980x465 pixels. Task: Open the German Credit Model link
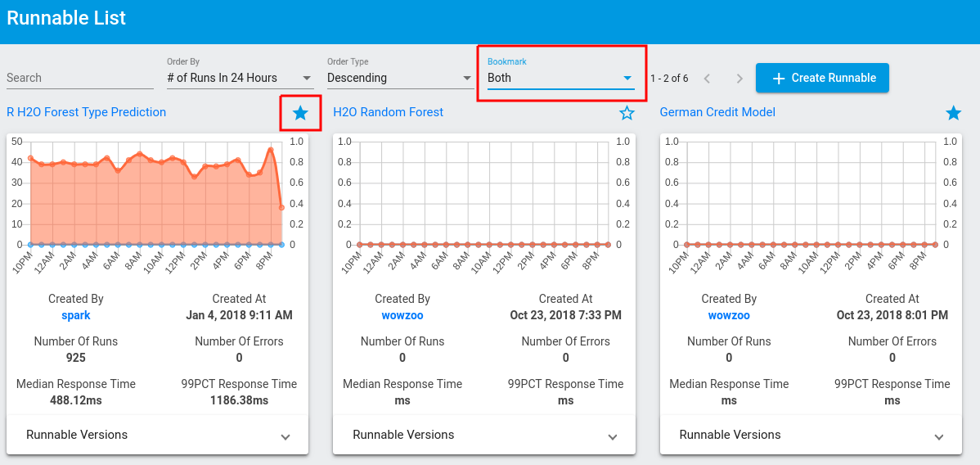pyautogui.click(x=717, y=112)
